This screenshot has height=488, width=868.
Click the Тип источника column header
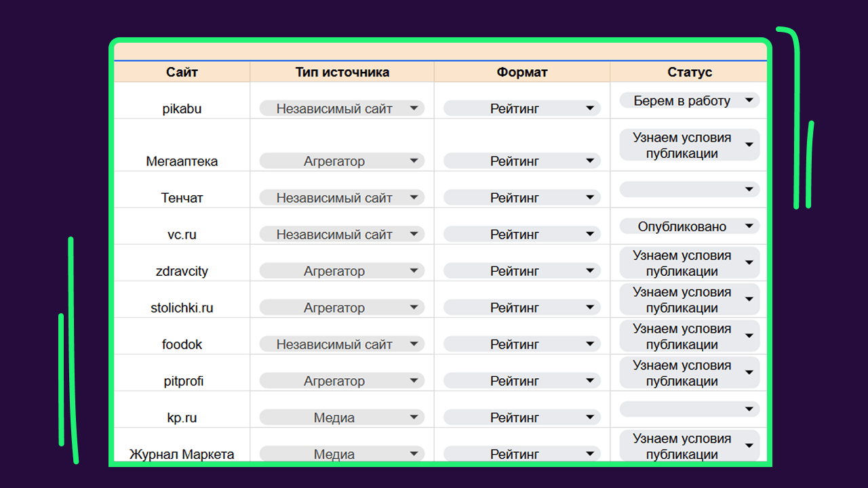point(342,73)
